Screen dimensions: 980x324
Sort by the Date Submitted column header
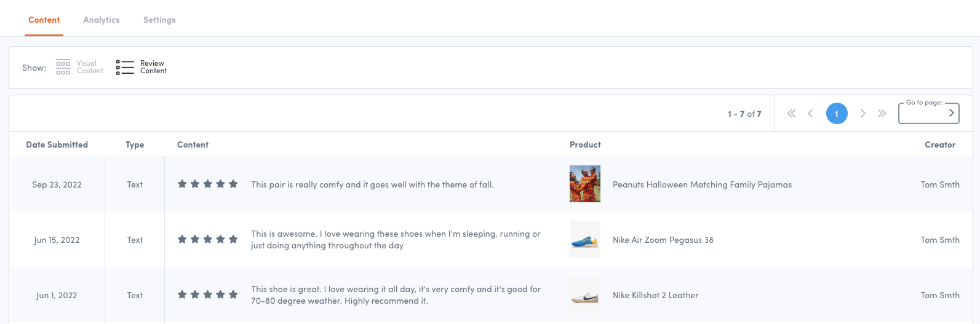coord(57,144)
